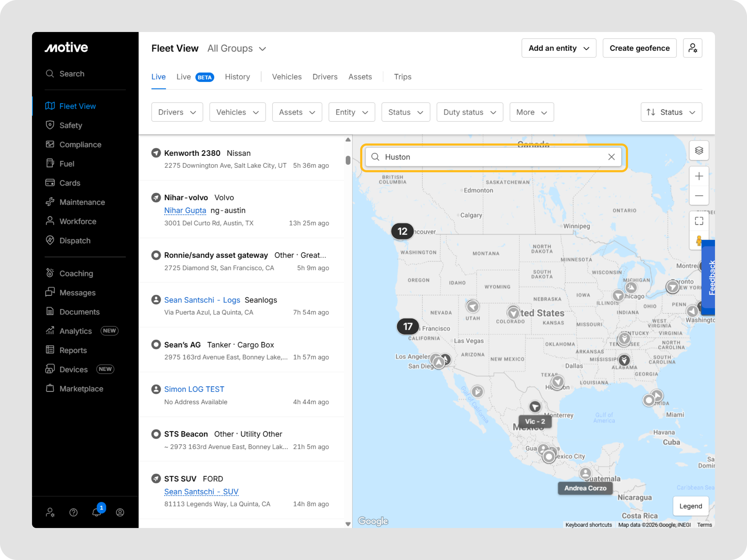Switch to the Trips tab
Viewport: 747px width, 560px height.
(x=403, y=77)
